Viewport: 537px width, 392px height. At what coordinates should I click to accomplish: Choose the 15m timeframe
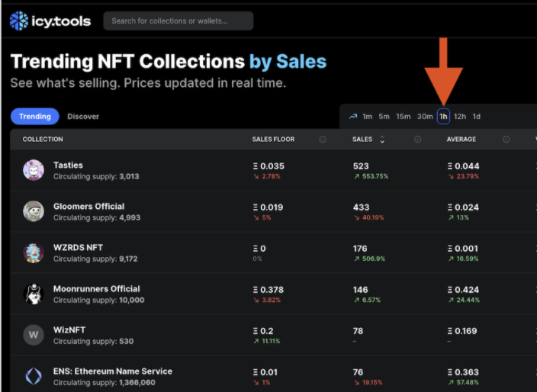click(403, 117)
